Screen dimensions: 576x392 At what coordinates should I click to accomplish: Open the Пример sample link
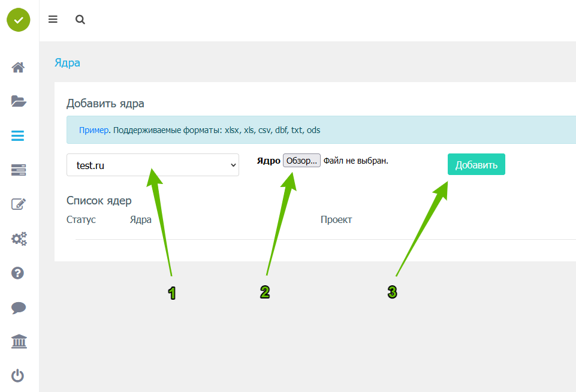[94, 130]
